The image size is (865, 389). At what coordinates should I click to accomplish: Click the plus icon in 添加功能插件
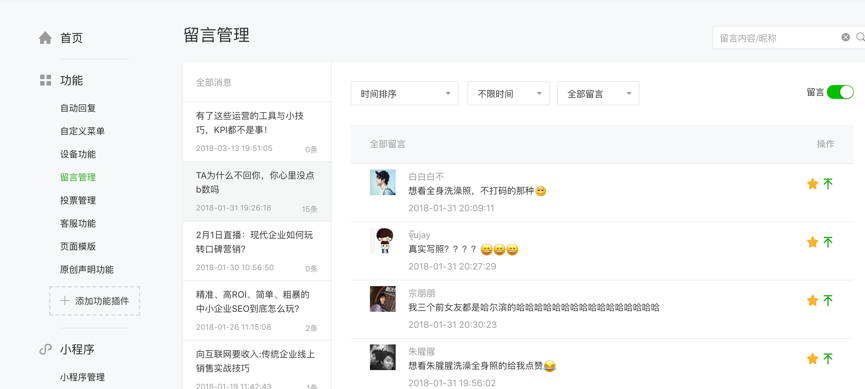(65, 301)
